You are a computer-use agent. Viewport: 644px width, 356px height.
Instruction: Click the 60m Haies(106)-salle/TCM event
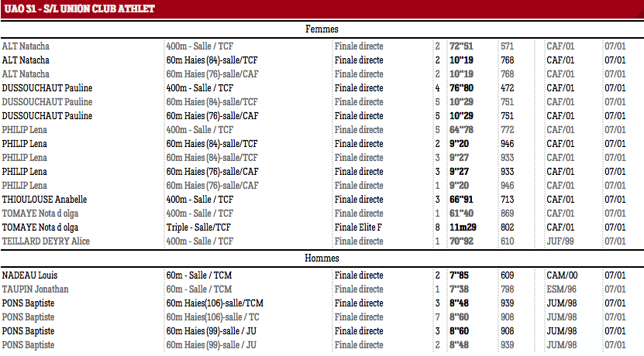[x=215, y=303]
